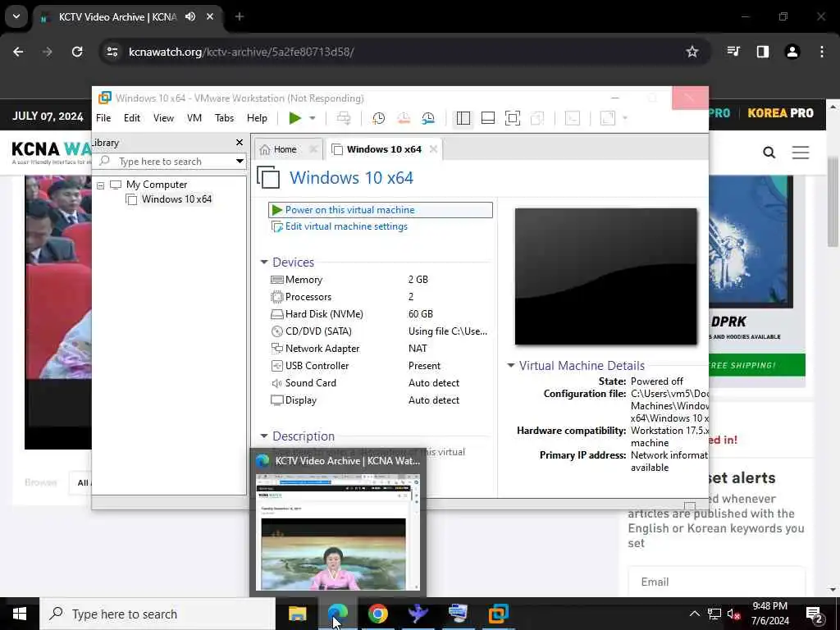Toggle Chrome side panel icon
840x630 pixels.
(763, 52)
